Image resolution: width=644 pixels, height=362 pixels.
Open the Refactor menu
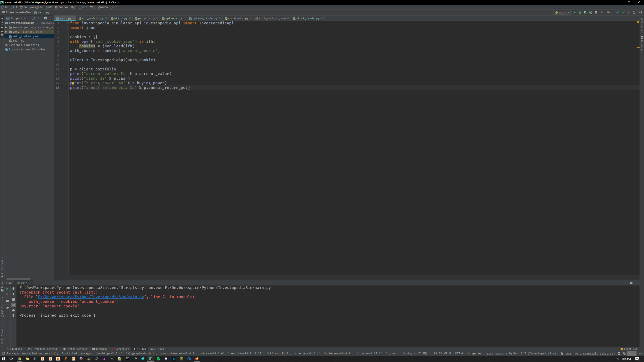pos(62,7)
